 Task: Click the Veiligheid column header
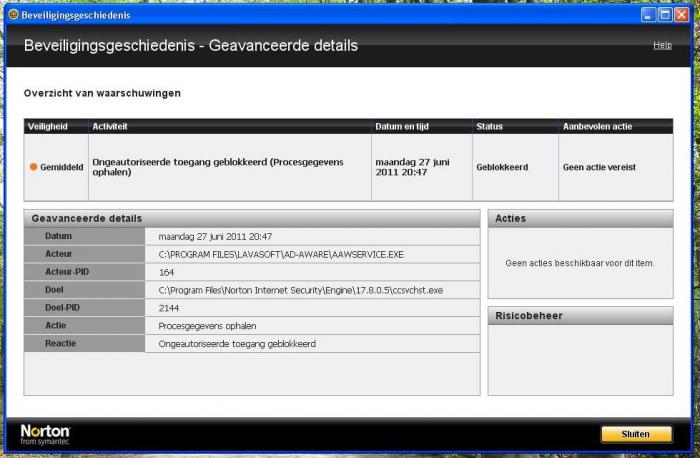click(x=56, y=126)
